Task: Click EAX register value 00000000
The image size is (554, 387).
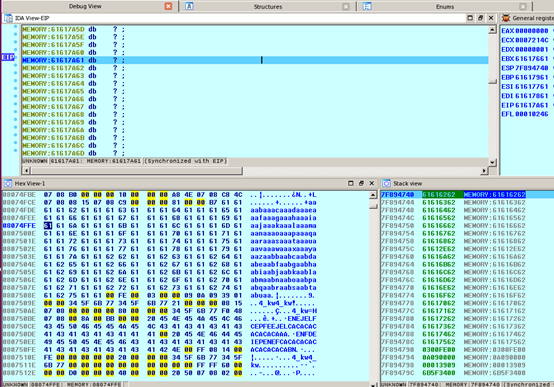Action: click(x=531, y=31)
